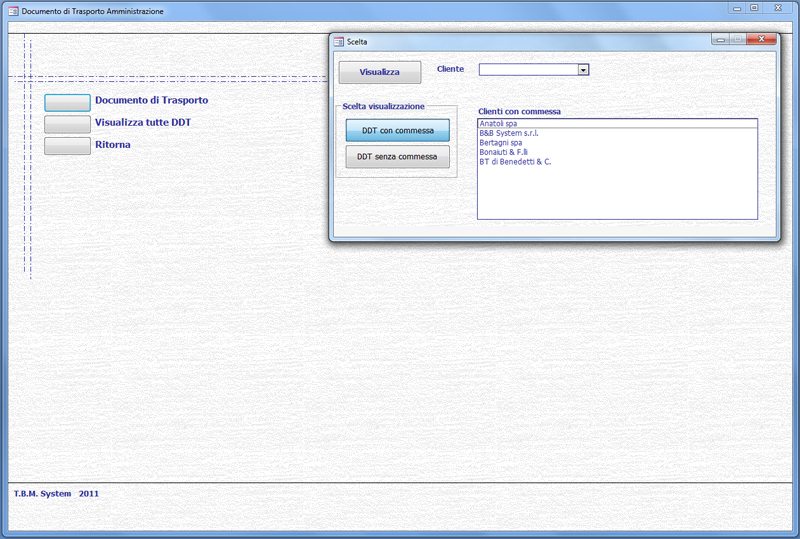Click the Visualizza button in Scelta dialog
800x539 pixels.
coord(380,72)
